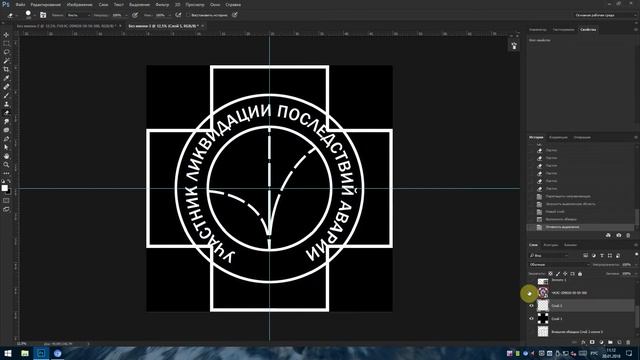Select the Magic Wand tool

[x=6, y=60]
